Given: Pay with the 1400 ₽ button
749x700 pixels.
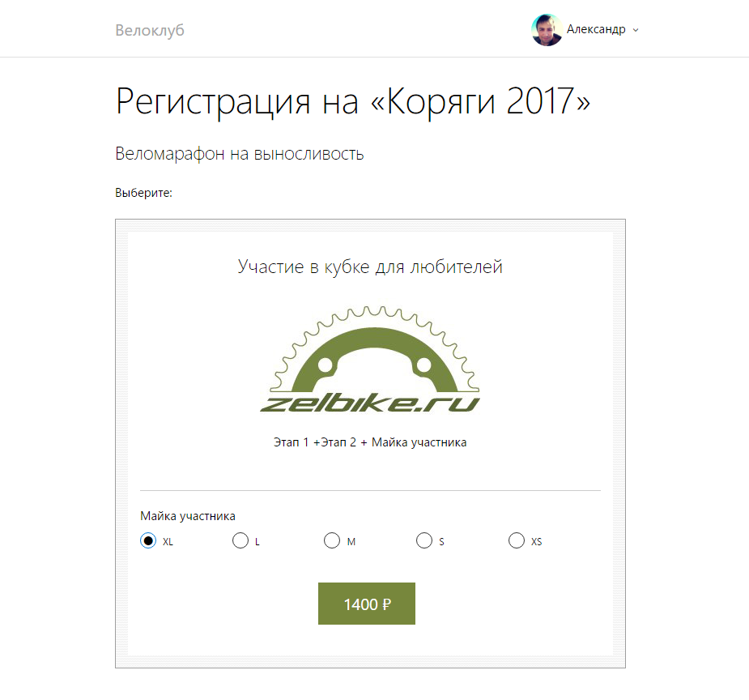Looking at the screenshot, I should click(x=366, y=604).
